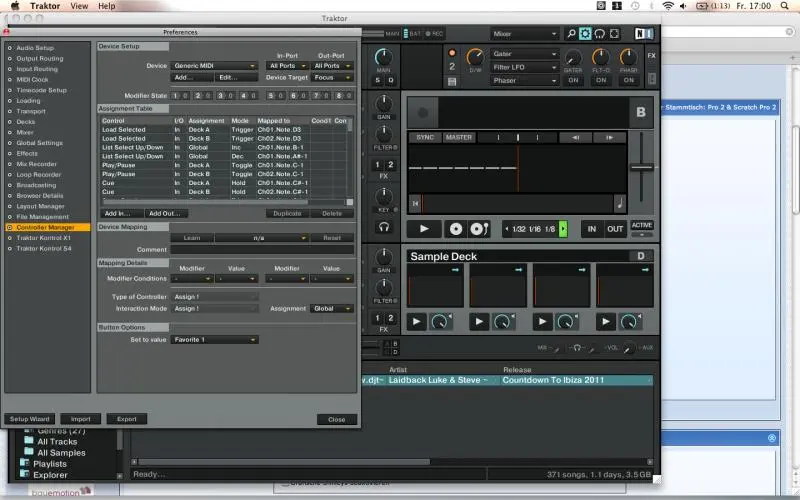The width and height of the screenshot is (800, 500).
Task: Play the first Sample Deck slot
Action: pyautogui.click(x=417, y=322)
